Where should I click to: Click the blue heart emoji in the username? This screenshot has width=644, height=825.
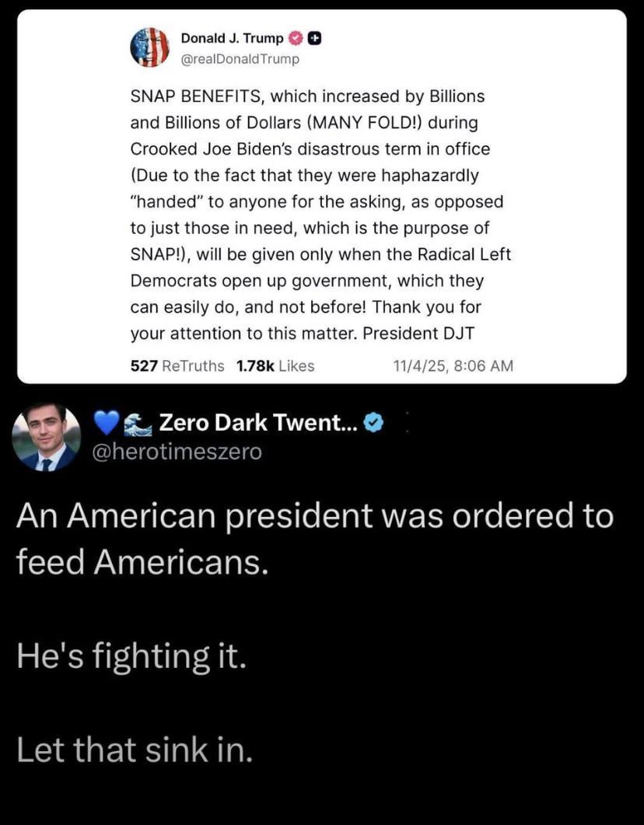[104, 424]
